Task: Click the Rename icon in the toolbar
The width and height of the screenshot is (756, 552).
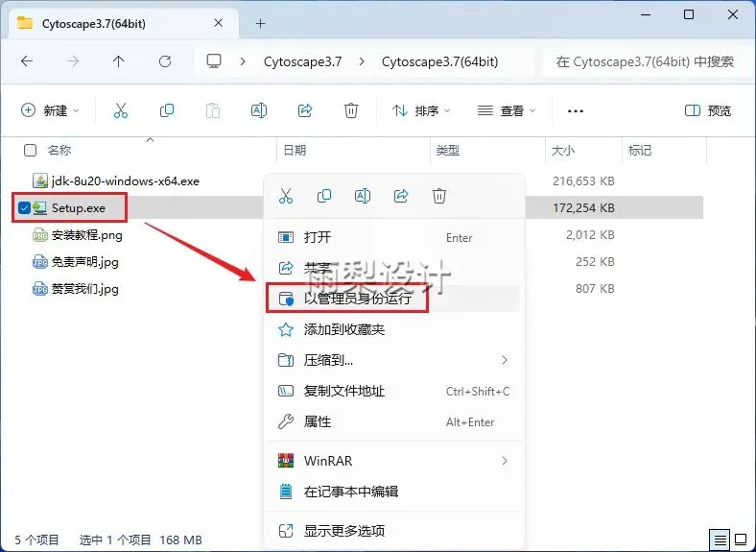Action: click(259, 111)
